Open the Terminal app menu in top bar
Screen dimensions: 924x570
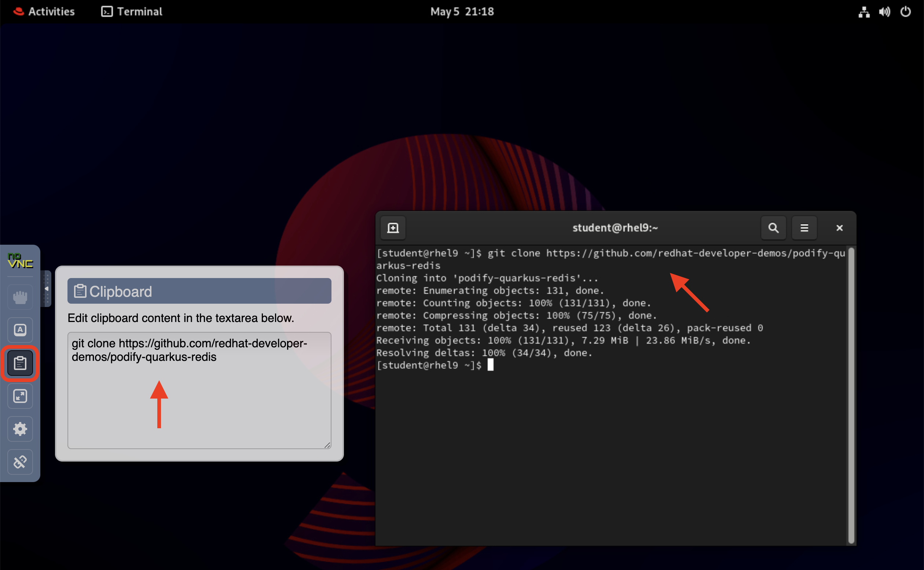pyautogui.click(x=132, y=11)
